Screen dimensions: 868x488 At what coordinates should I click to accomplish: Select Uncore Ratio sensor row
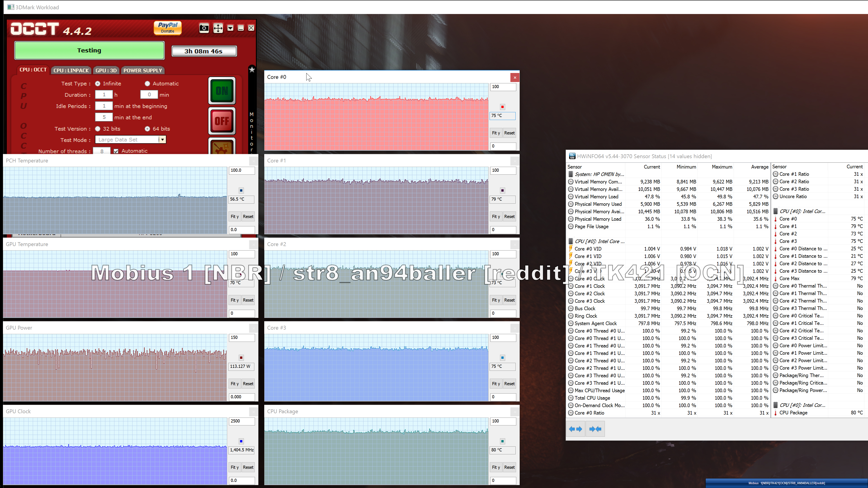pos(819,196)
